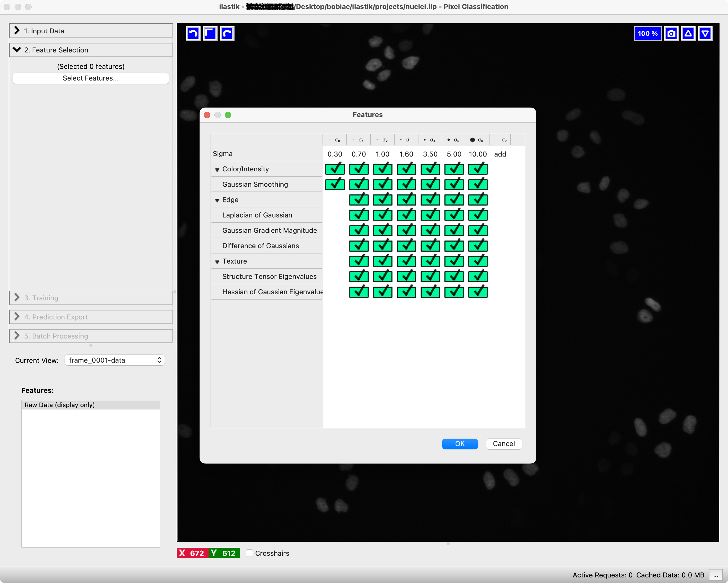
Task: Collapse the Texture feature group
Action: [x=217, y=262]
